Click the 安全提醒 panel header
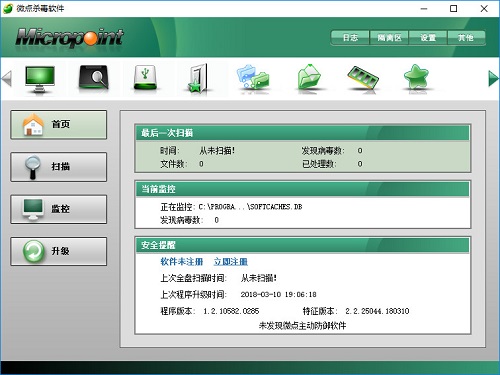The width and height of the screenshot is (500, 375). 302,245
